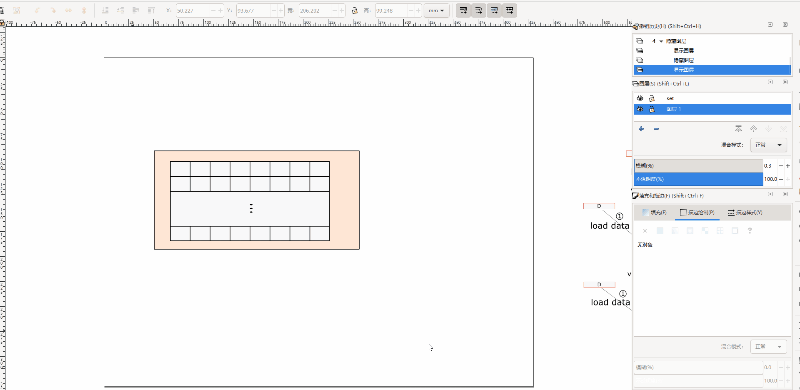Screen dimensions: 800x390
Task: Increase Y coordinate with the plus stepper
Action: pyautogui.click(x=281, y=10)
